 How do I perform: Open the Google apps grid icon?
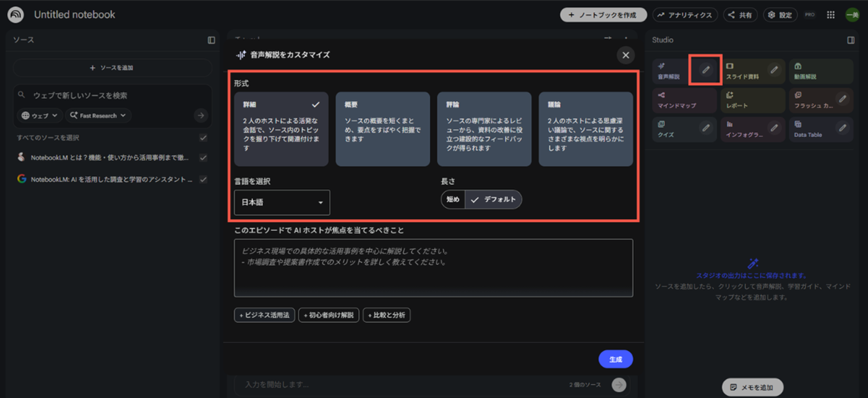tap(831, 15)
